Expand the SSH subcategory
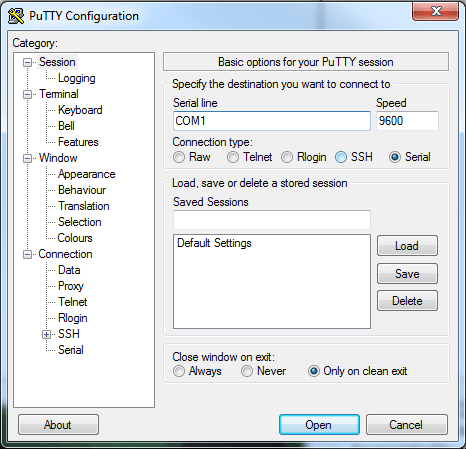 pos(47,334)
